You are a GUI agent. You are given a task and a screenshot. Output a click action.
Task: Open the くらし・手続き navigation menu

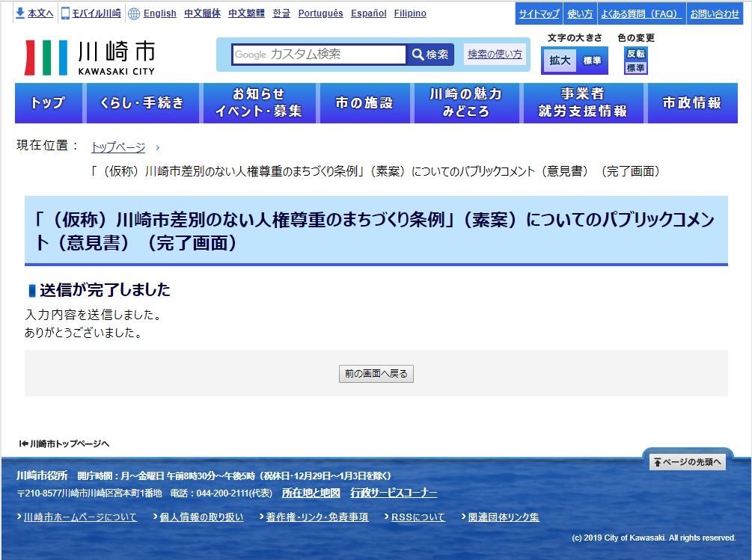141,103
